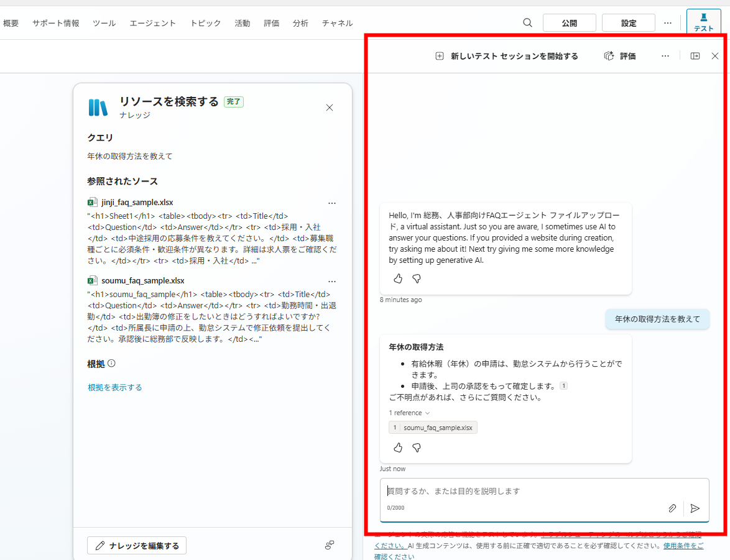Open options for jinji_faq_sample.xlsx
Image resolution: width=730 pixels, height=560 pixels.
point(332,203)
